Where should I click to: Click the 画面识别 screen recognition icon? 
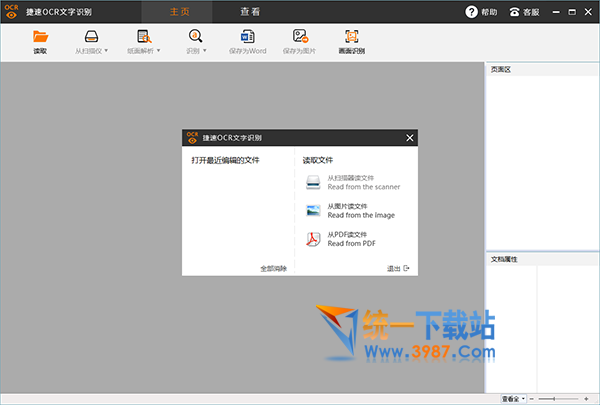click(x=352, y=36)
